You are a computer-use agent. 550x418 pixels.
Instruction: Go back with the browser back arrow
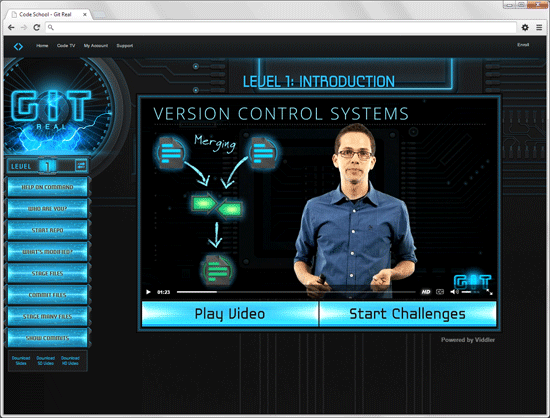click(11, 27)
